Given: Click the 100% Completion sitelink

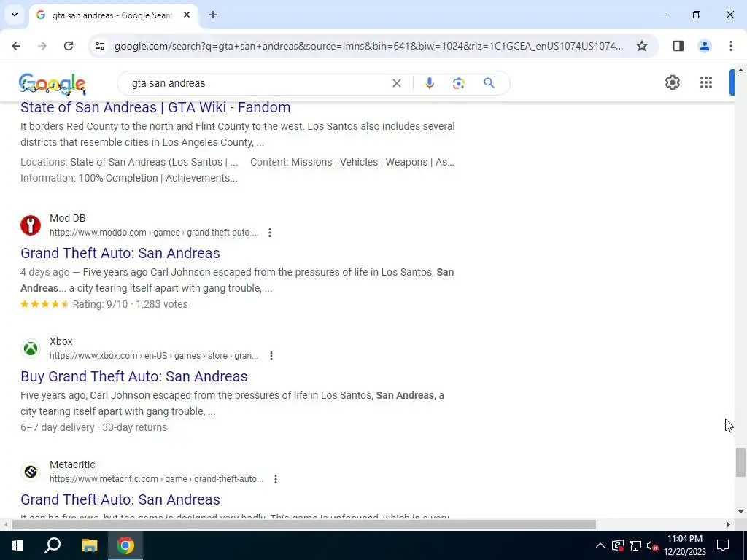Looking at the screenshot, I should (117, 178).
